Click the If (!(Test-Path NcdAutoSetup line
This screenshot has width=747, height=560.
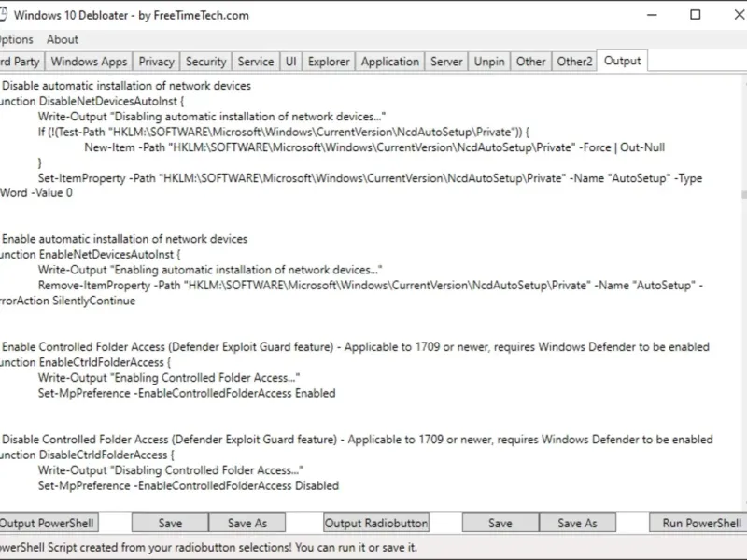(x=284, y=132)
